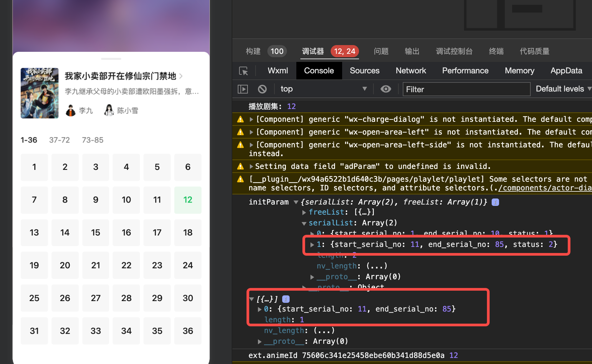Focus the console Filter input field
This screenshot has height=364, width=592.
tap(466, 89)
